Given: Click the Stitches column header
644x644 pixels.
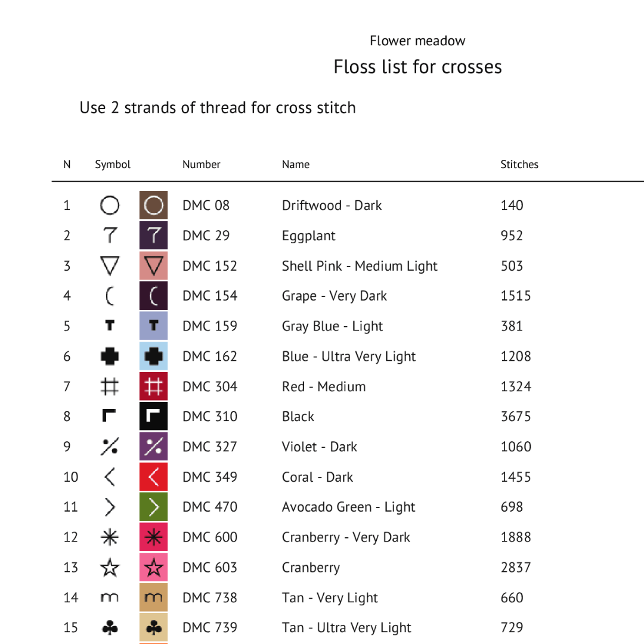Looking at the screenshot, I should pyautogui.click(x=519, y=165).
